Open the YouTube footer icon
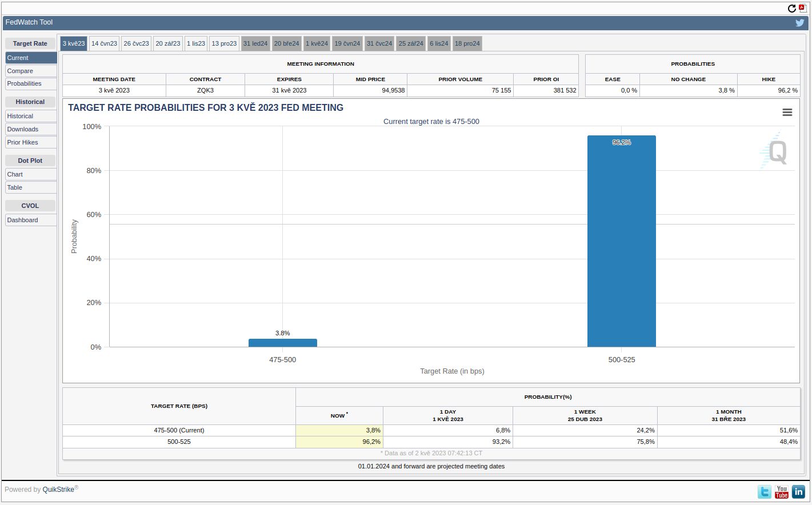 pyautogui.click(x=782, y=491)
